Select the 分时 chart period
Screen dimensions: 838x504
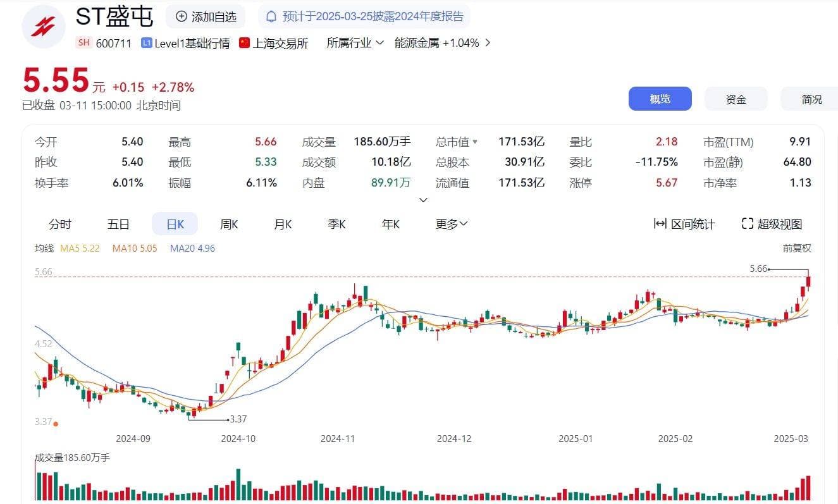click(60, 224)
